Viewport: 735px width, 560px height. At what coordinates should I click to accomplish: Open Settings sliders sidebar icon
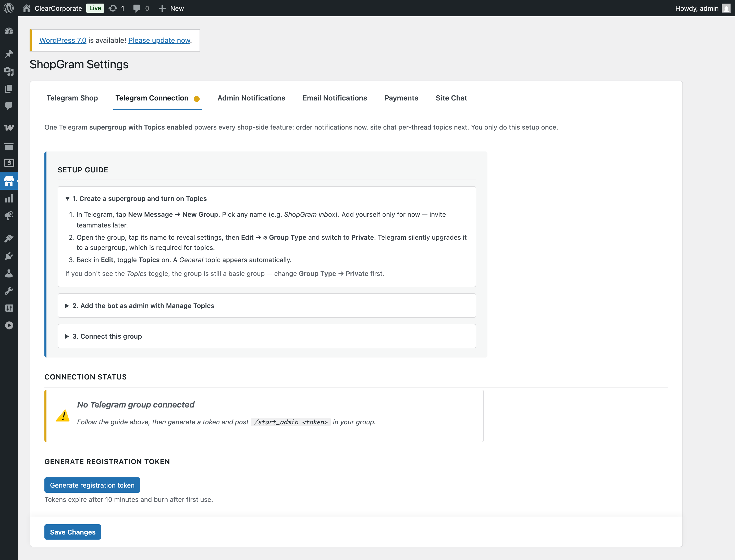point(9,308)
